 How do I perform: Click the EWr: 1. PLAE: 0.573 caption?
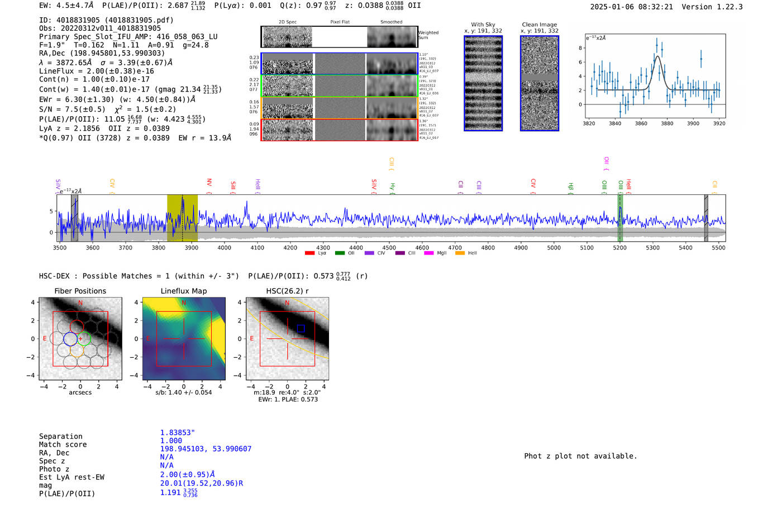click(288, 400)
